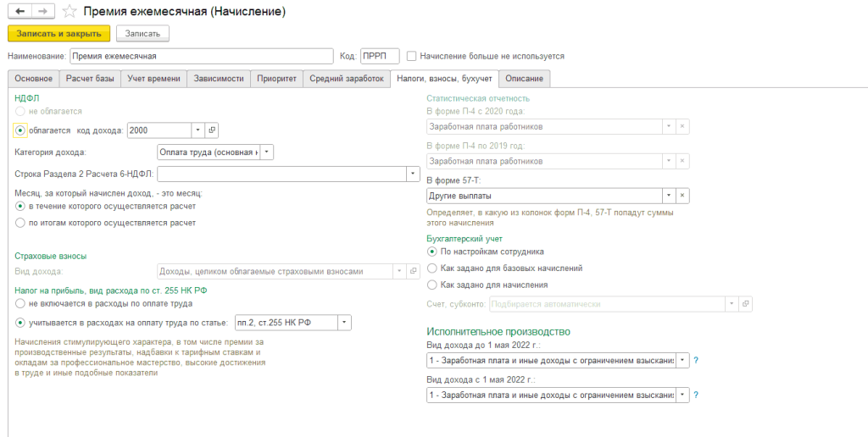
Task: Select 'по итогам которого осуществляется расчет' option
Action: pos(20,223)
